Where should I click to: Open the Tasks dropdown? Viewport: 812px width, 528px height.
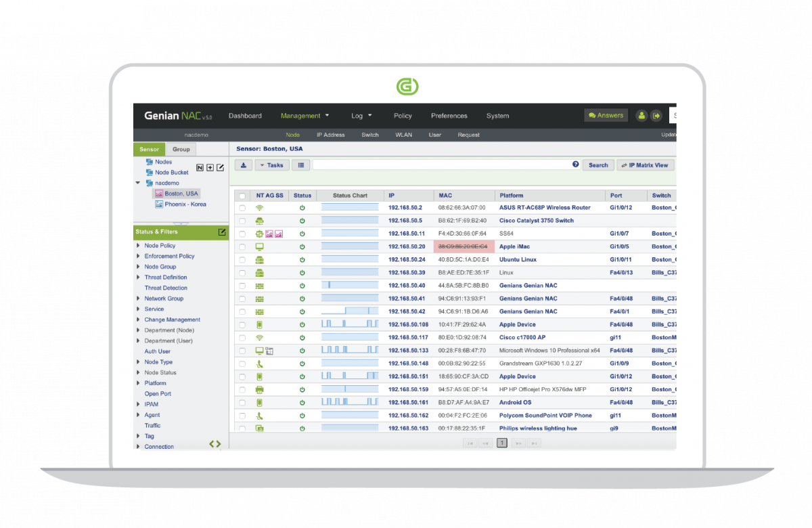click(272, 165)
